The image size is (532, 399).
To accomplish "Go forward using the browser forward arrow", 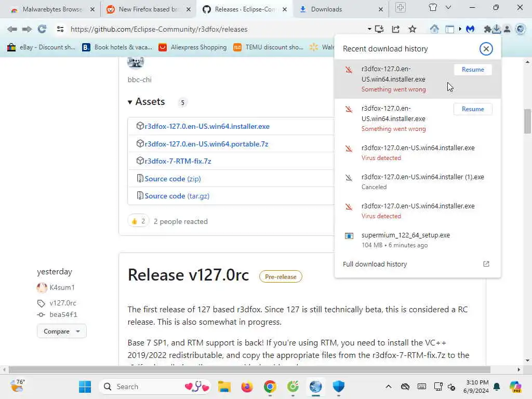I will tap(27, 29).
